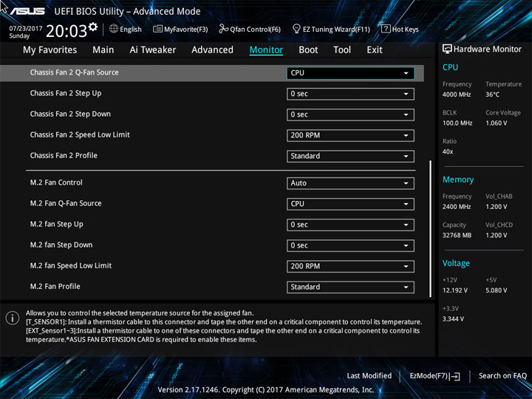Change language from English
The height and width of the screenshot is (399, 532).
pos(131,29)
